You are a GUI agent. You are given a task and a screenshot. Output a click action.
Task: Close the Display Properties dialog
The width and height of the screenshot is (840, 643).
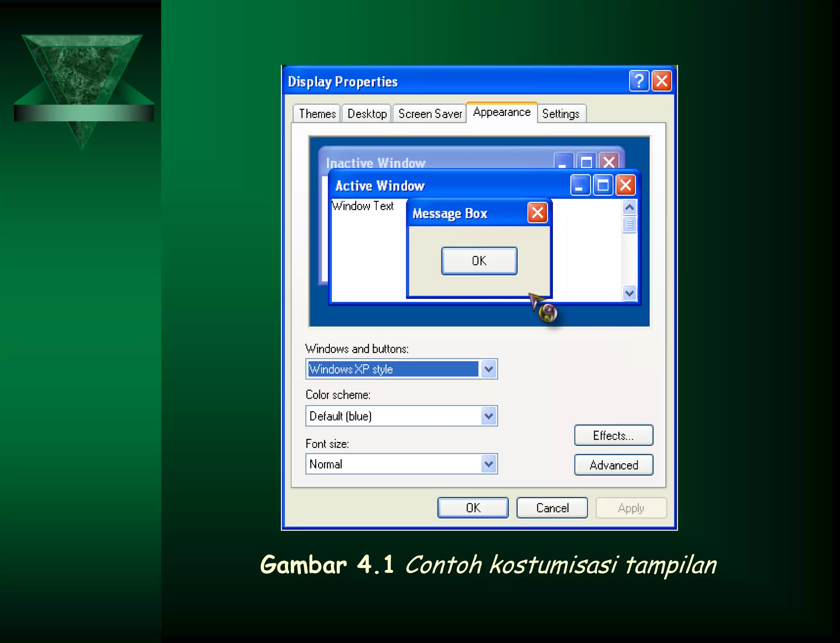[662, 81]
